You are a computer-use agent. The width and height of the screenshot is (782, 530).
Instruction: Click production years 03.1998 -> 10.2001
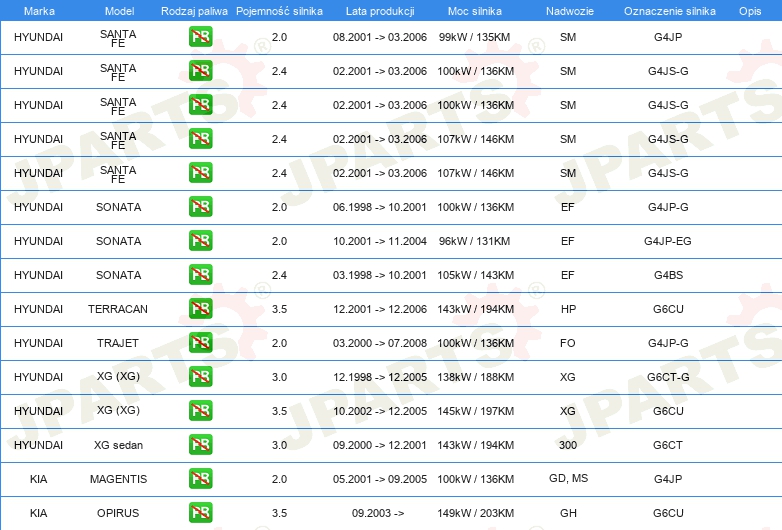(x=380, y=275)
